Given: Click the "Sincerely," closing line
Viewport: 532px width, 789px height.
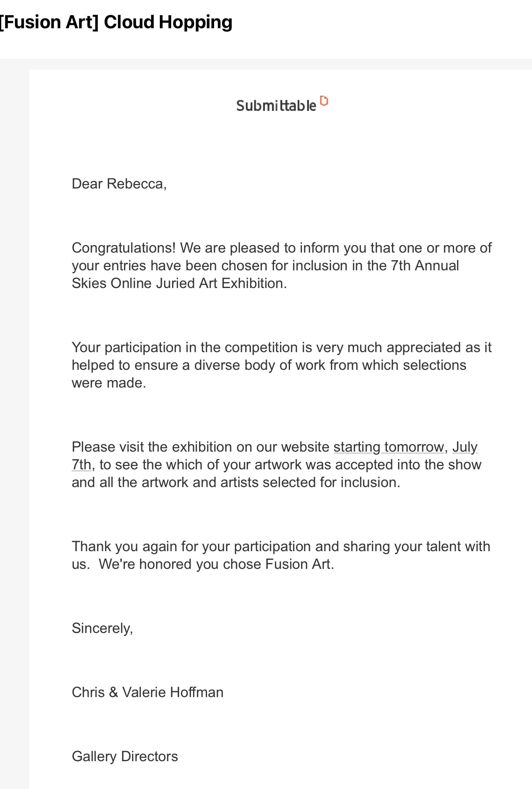Looking at the screenshot, I should pyautogui.click(x=102, y=628).
